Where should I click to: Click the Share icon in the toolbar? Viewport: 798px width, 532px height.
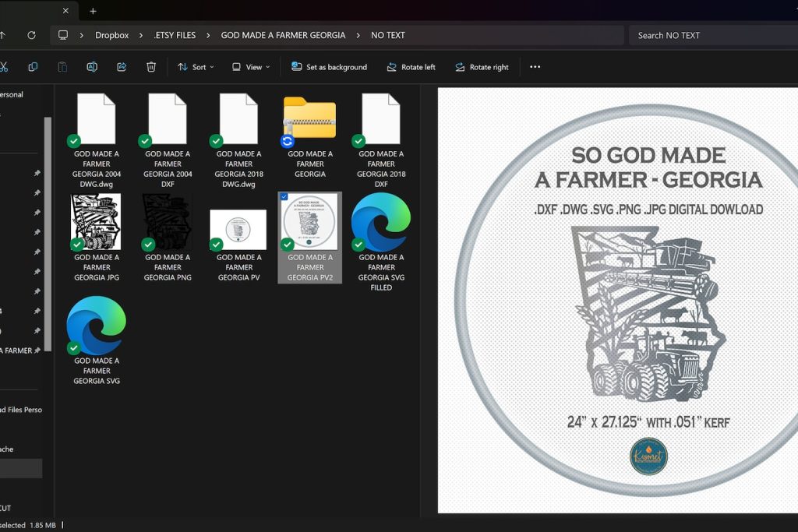[122, 67]
